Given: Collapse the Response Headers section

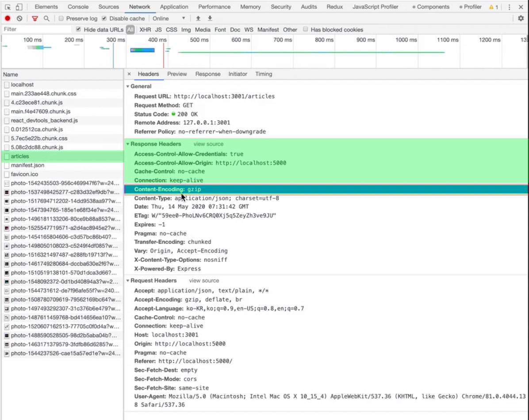Looking at the screenshot, I should pyautogui.click(x=128, y=144).
